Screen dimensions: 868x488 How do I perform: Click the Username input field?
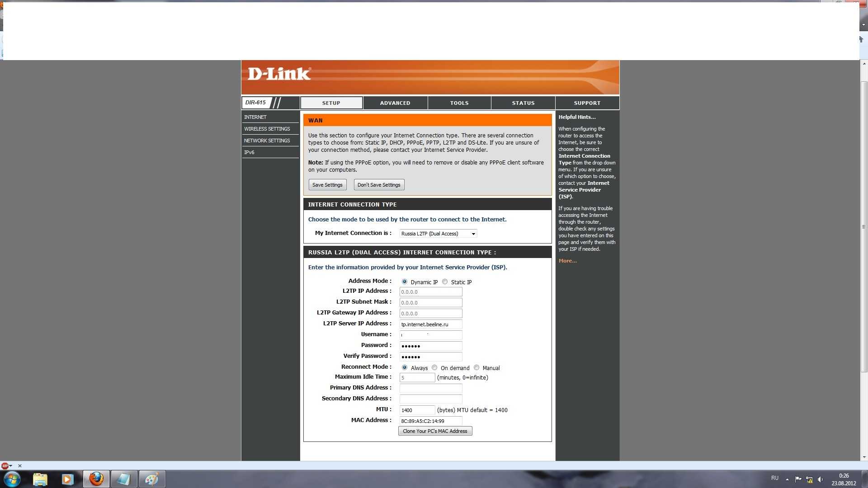(x=431, y=335)
